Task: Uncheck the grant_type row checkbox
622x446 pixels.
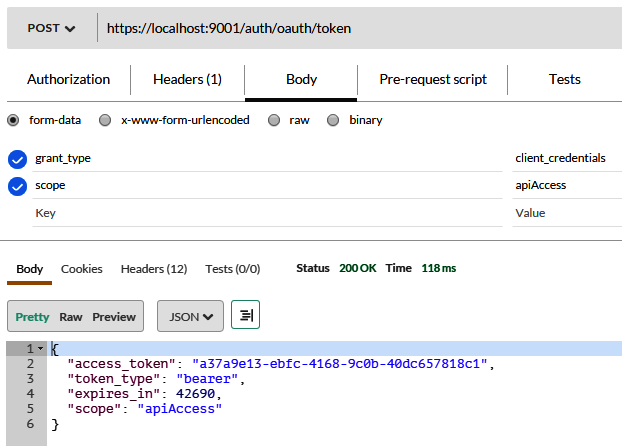Action: click(x=17, y=159)
